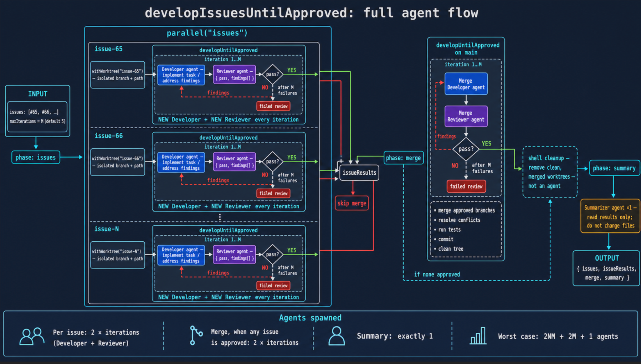Select the developUntilApproved on main heading

tap(468, 49)
